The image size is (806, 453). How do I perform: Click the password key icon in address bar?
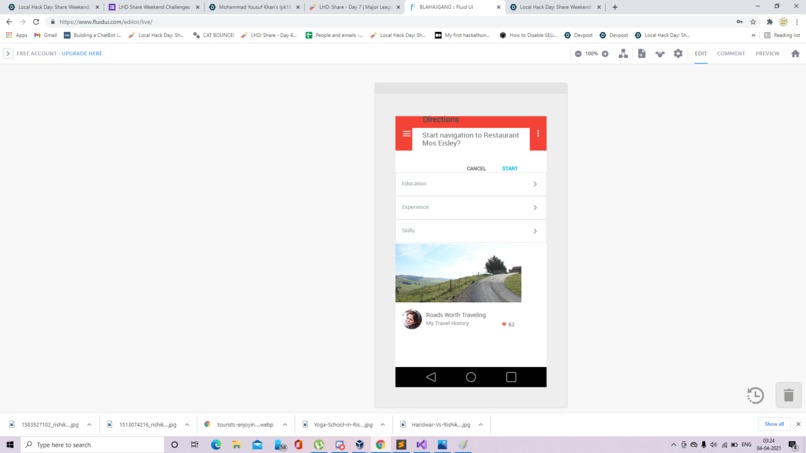pos(739,22)
